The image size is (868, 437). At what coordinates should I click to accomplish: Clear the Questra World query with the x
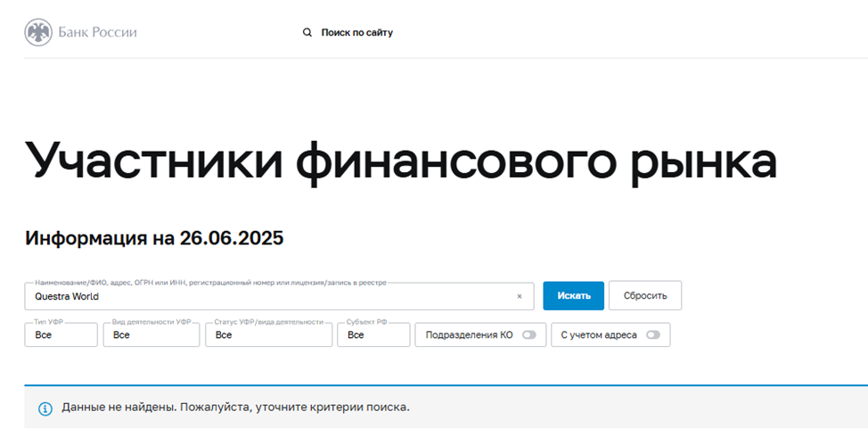tap(520, 296)
